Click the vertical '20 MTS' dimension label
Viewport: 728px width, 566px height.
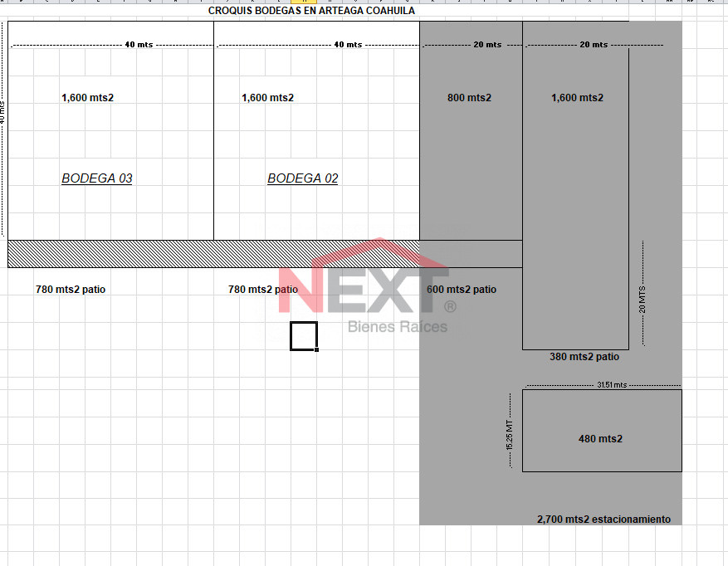tap(642, 295)
